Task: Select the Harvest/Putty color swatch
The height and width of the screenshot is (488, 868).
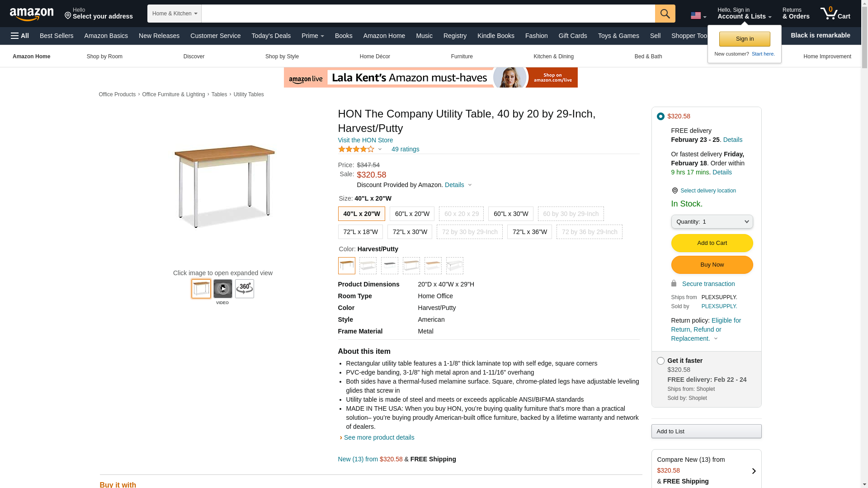Action: click(x=347, y=266)
